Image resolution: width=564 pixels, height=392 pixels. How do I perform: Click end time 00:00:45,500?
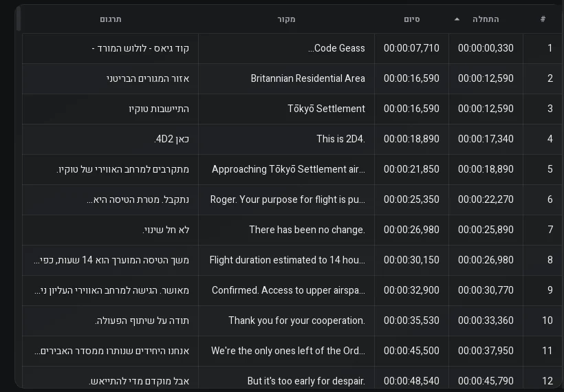pos(411,350)
